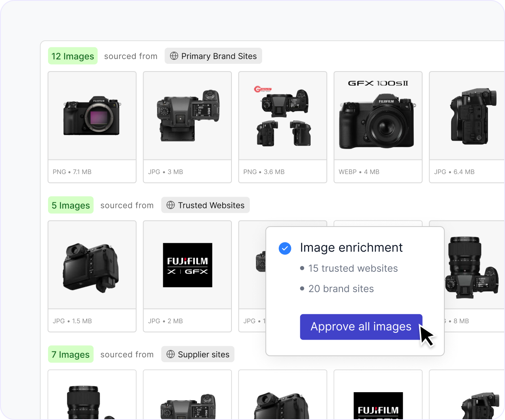The image size is (505, 420).
Task: Click the 7 Images badge
Action: point(71,355)
